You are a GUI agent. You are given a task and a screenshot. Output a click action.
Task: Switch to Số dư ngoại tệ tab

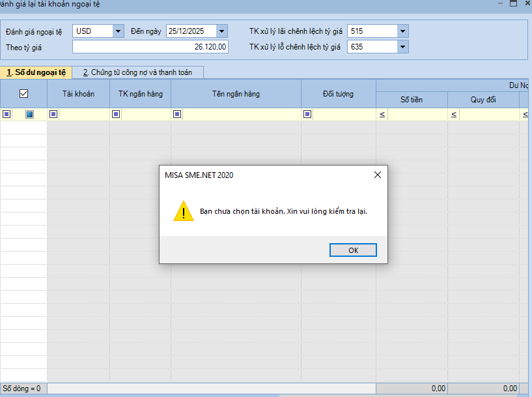coord(36,72)
